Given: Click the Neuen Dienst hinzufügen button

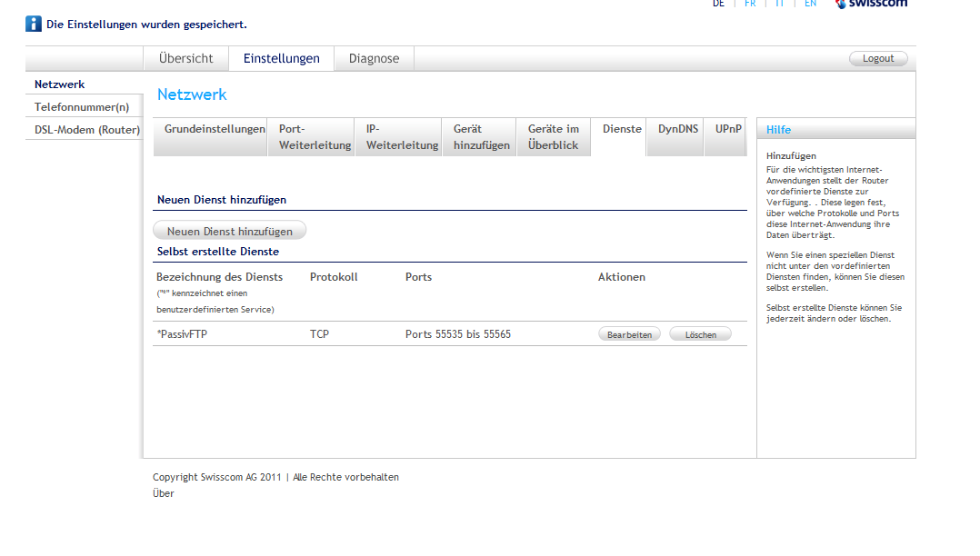Looking at the screenshot, I should point(229,230).
